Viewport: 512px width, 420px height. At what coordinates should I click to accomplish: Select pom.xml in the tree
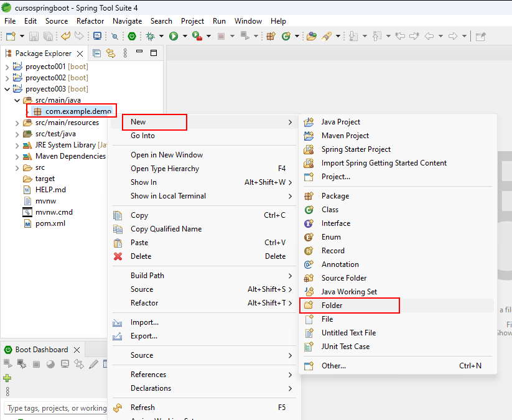50,223
